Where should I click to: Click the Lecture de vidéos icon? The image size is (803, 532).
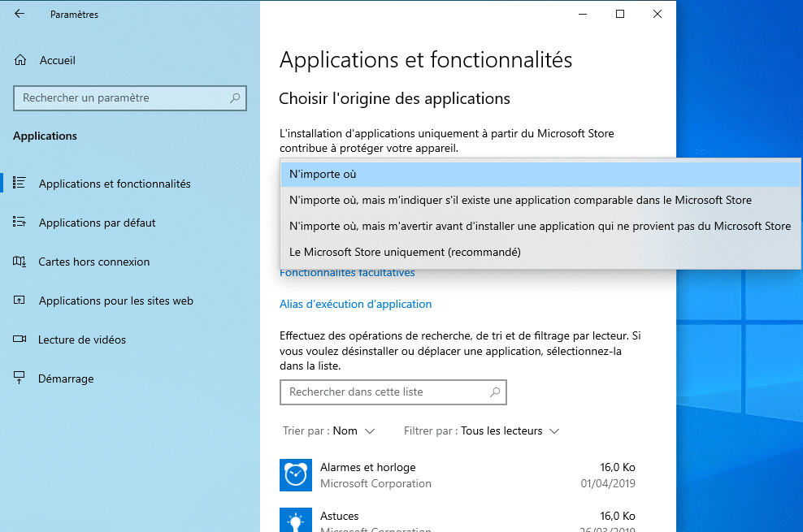click(20, 340)
